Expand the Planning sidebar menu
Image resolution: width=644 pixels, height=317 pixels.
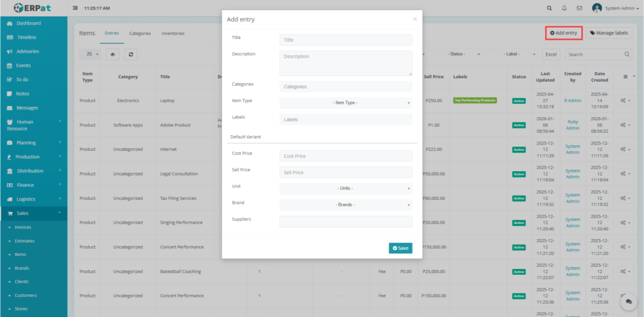point(34,143)
